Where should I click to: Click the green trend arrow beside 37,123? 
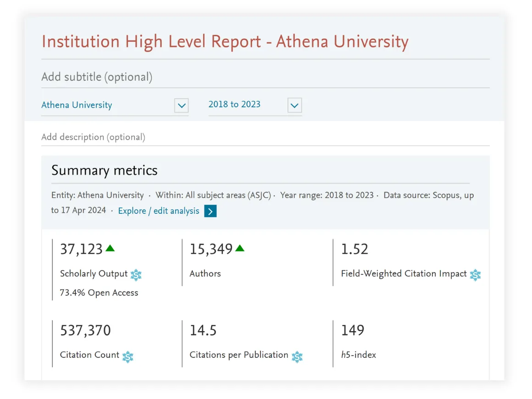(110, 248)
